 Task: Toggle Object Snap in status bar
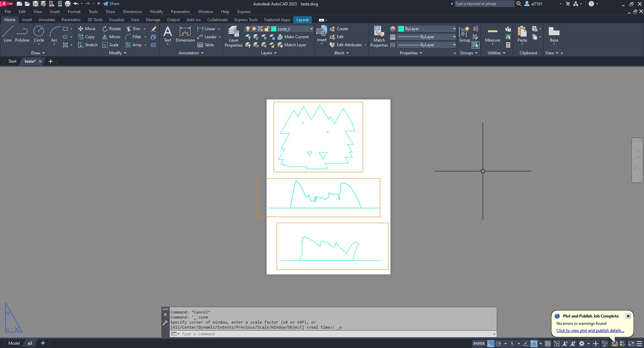(534, 344)
